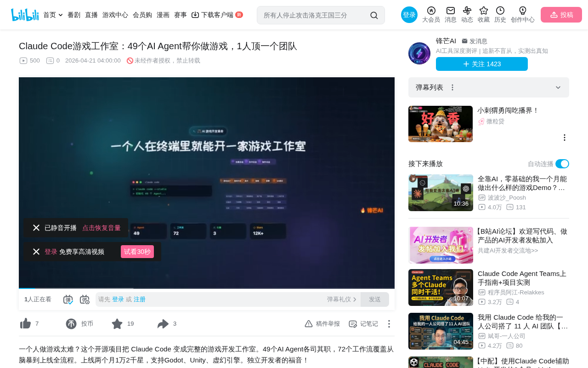Open 弹幕列表 three-dot options
Screen dimensions: 588x368
(x=452, y=87)
